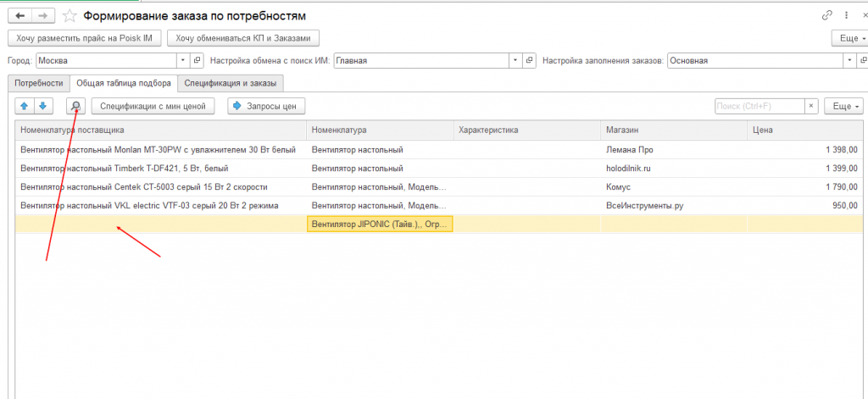Image resolution: width=868 pixels, height=399 pixels.
Task: Go back with the left arrow button
Action: 20,16
